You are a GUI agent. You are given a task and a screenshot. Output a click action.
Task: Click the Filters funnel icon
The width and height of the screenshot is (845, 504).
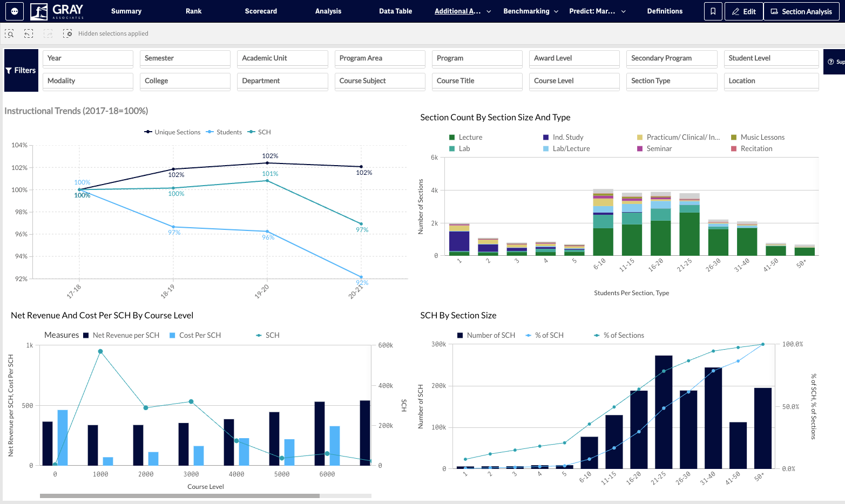tap(9, 71)
